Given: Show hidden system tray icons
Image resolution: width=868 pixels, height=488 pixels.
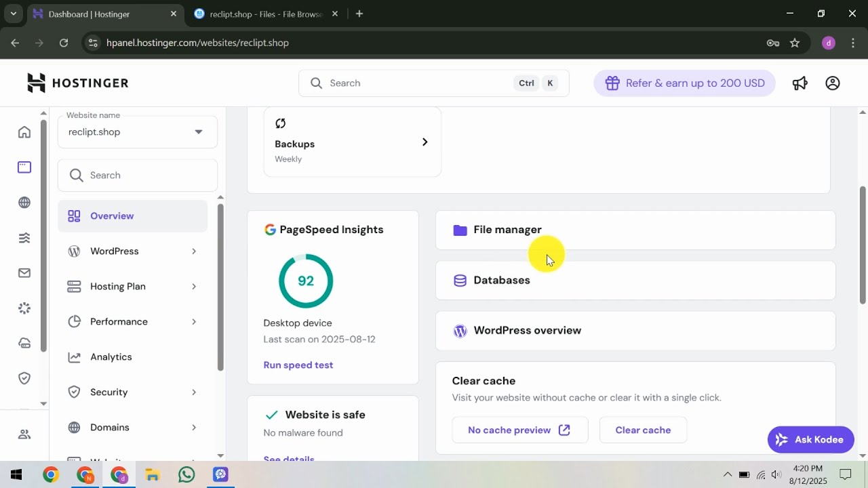Looking at the screenshot, I should (x=728, y=474).
